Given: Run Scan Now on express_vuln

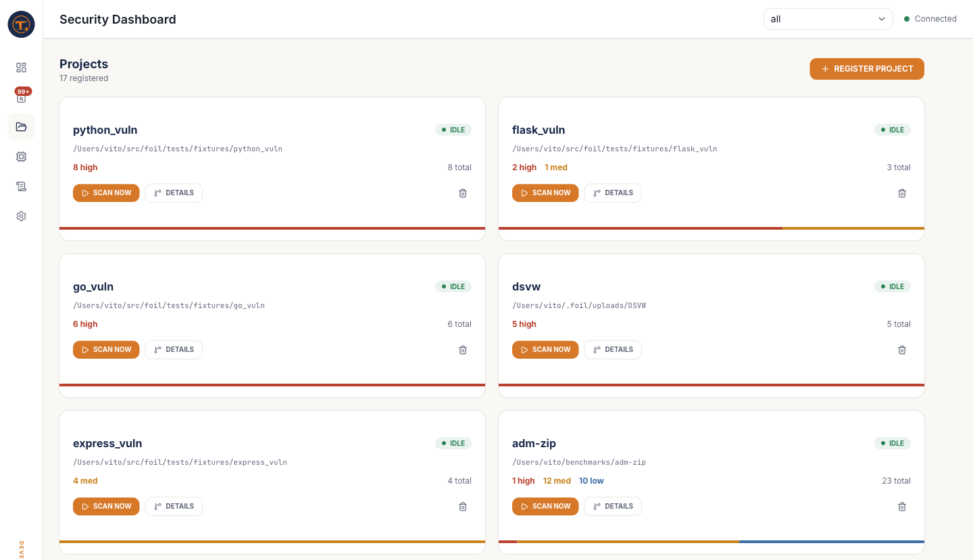Looking at the screenshot, I should click(106, 507).
